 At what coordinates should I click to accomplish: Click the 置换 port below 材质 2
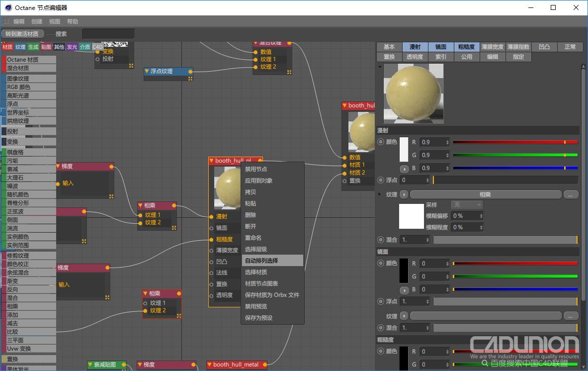click(x=344, y=181)
